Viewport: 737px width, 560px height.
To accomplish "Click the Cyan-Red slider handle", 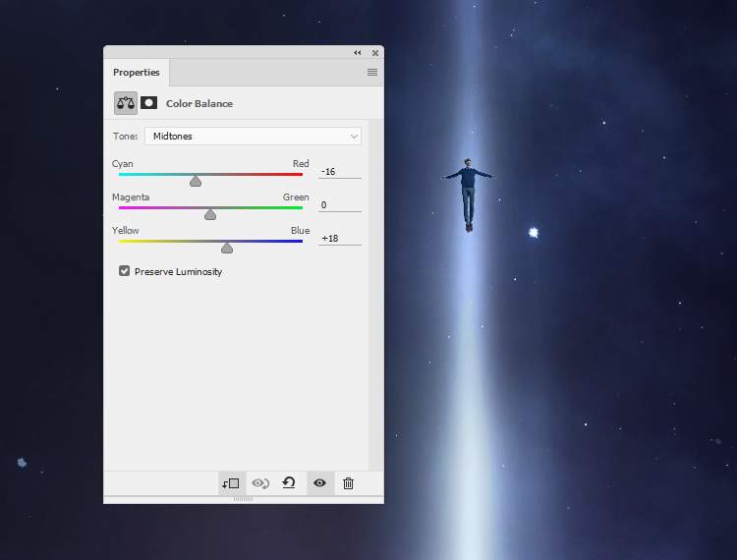I will (x=196, y=181).
